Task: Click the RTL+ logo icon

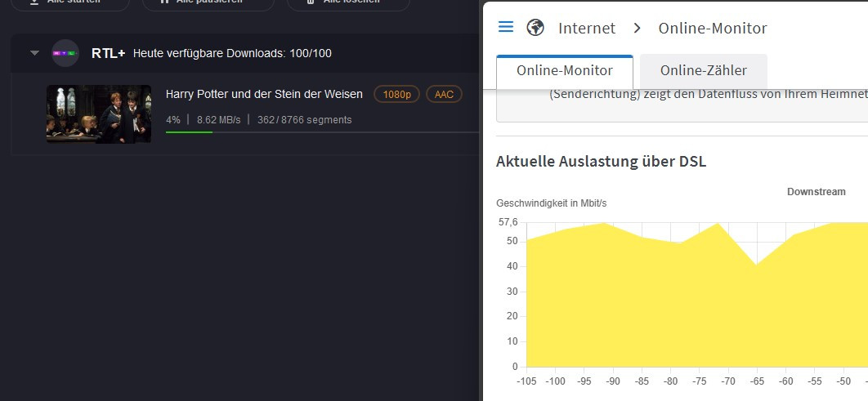Action: (x=65, y=53)
